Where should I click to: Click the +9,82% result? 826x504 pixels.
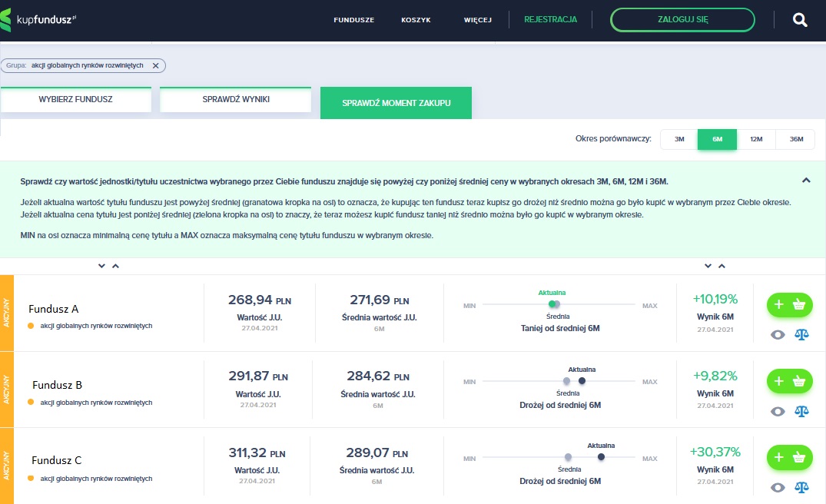[x=715, y=376]
